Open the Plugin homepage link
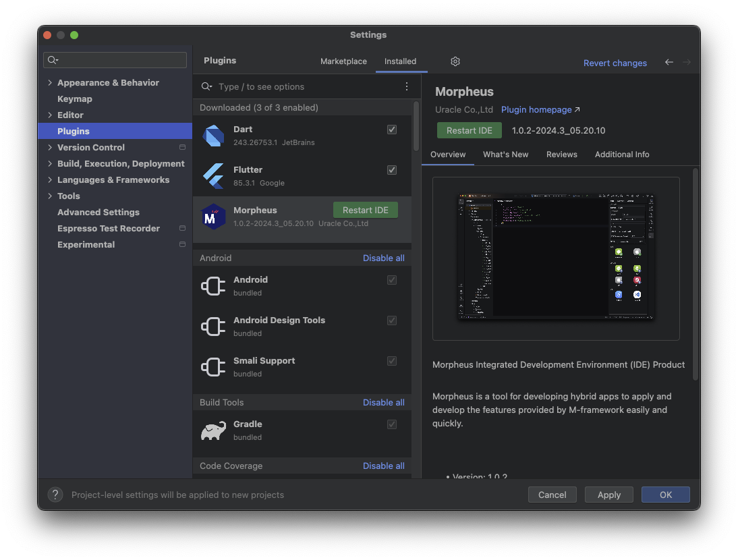 click(536, 110)
